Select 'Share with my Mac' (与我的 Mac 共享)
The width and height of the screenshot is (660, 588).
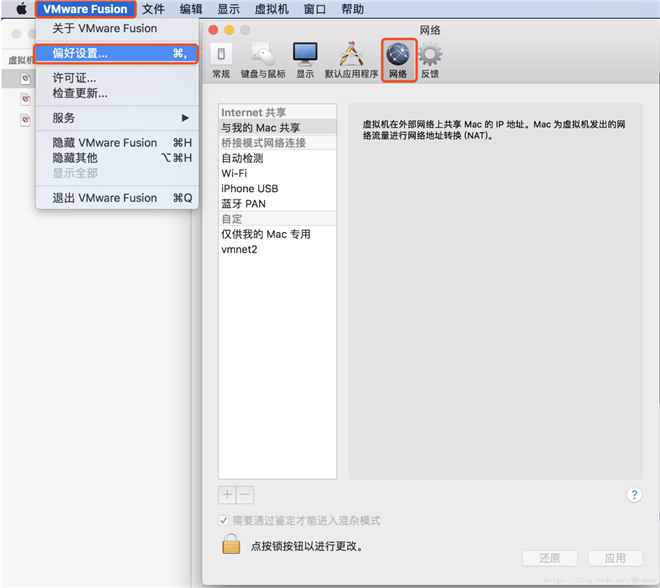[277, 128]
